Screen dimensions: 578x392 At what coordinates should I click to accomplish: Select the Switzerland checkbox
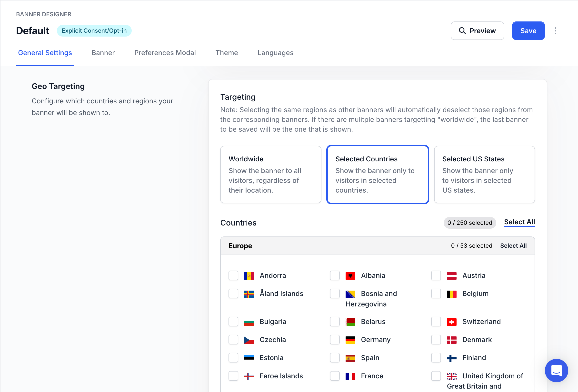coord(436,322)
